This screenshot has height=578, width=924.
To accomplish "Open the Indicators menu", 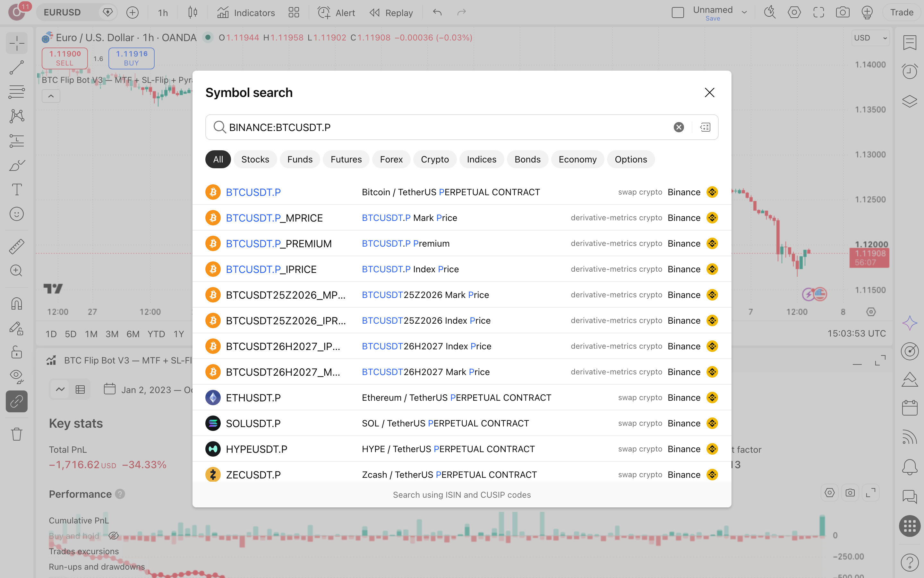I will tap(245, 13).
